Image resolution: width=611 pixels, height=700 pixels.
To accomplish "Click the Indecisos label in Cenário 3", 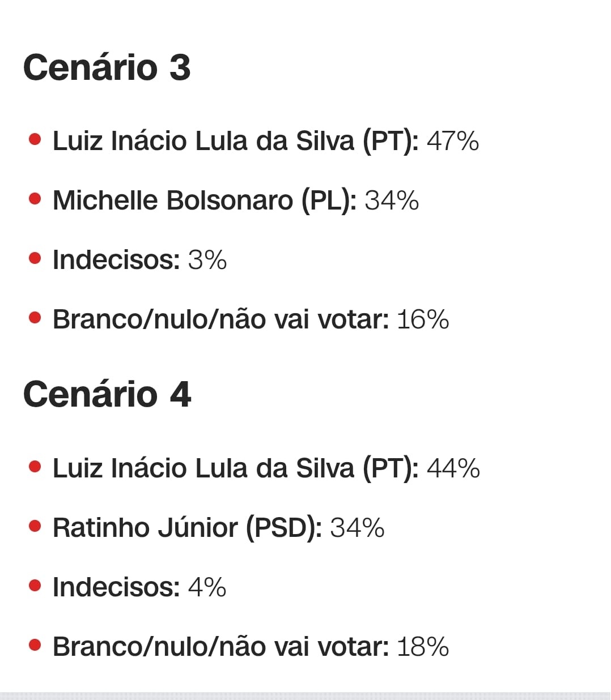I will click(116, 260).
